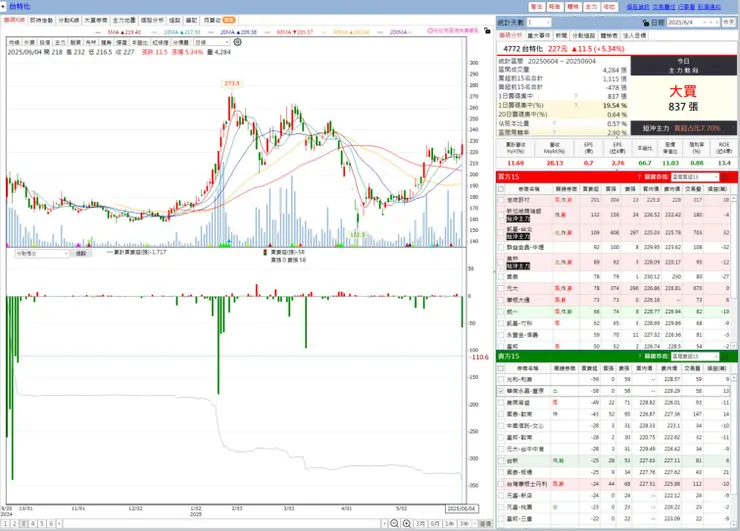Select layout page 1 button
Image resolution: width=740 pixels, height=531 pixels.
pyautogui.click(x=5, y=523)
